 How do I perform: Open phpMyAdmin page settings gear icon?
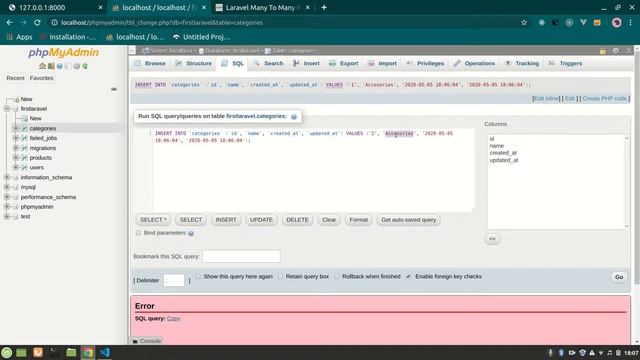616,51
